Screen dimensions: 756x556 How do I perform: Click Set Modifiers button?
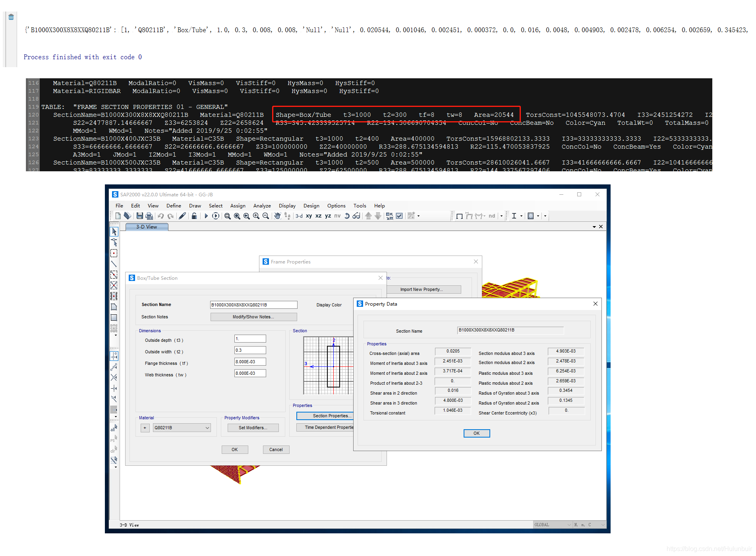(253, 428)
